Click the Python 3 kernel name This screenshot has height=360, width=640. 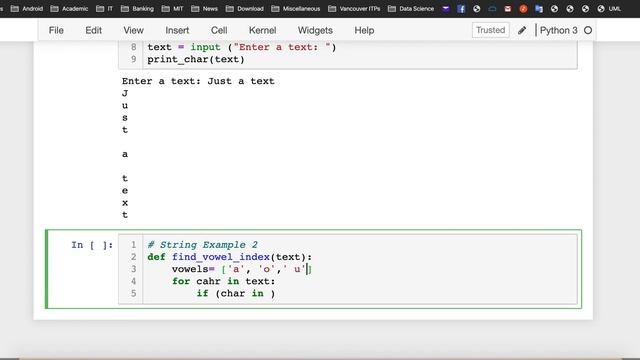point(558,31)
